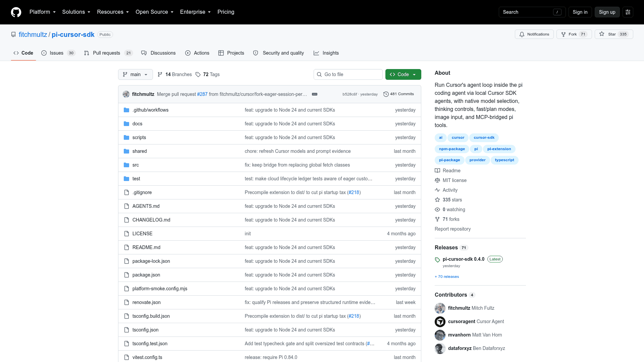Image resolution: width=644 pixels, height=362 pixels.
Task: Open the CHANGELOG.md file
Action: (151, 220)
